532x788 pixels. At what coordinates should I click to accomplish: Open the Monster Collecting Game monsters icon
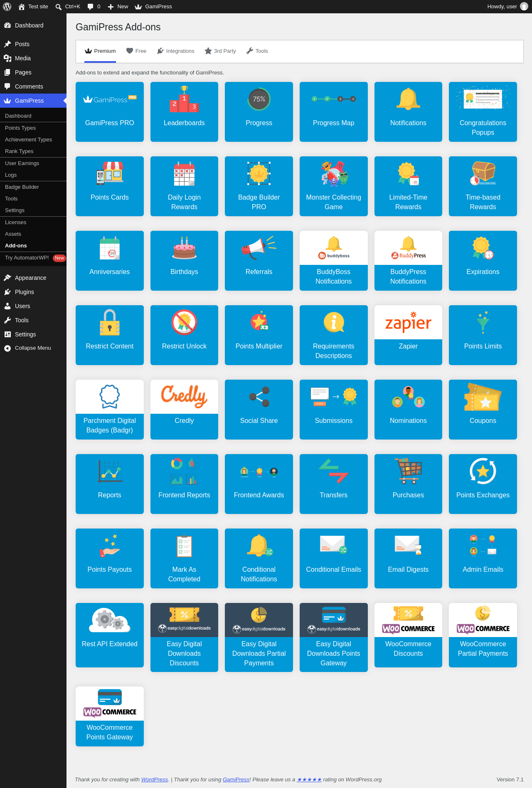(x=334, y=173)
